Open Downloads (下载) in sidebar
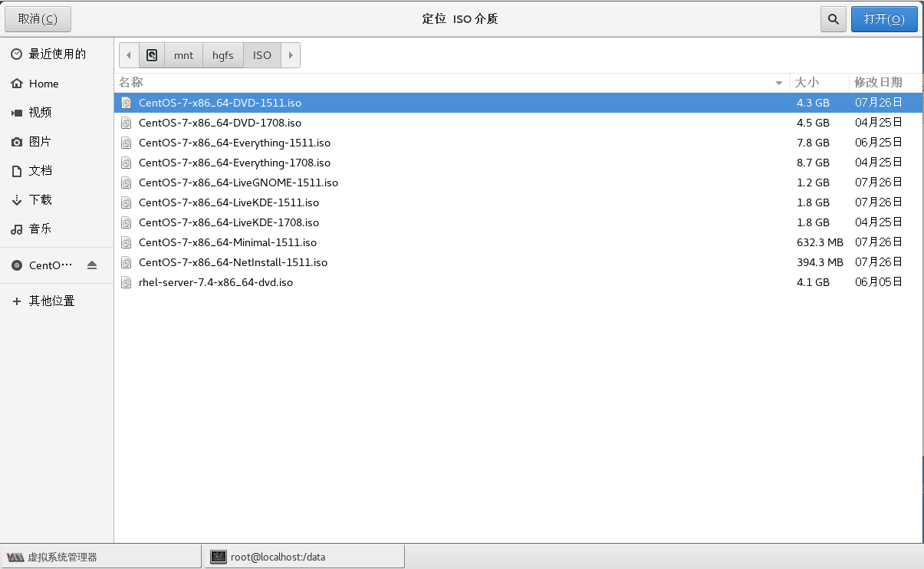Screen dimensions: 924x569 pyautogui.click(x=57, y=200)
